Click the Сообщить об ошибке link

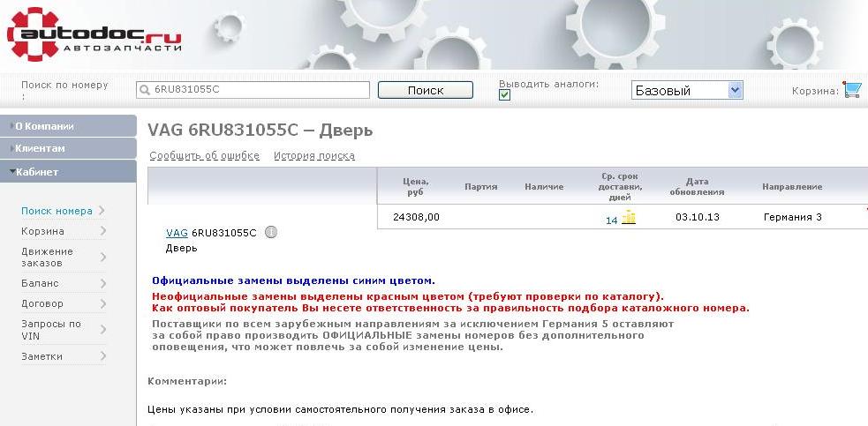click(x=204, y=156)
